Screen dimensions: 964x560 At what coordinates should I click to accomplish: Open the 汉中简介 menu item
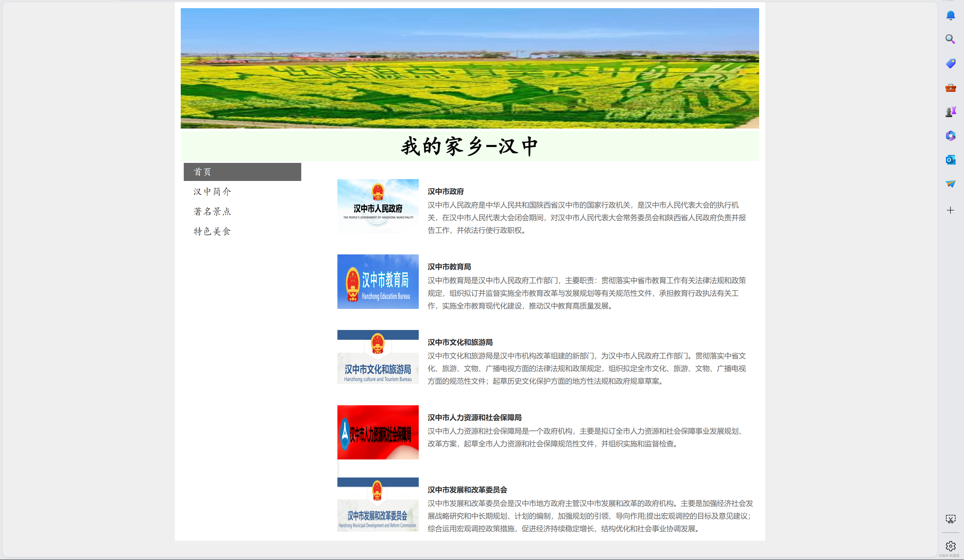pos(212,191)
